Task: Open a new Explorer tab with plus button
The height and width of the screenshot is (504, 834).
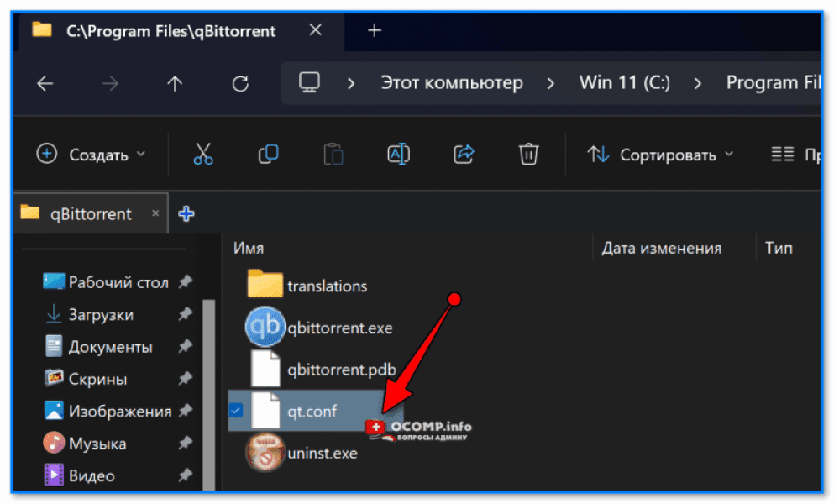Action: [x=375, y=30]
